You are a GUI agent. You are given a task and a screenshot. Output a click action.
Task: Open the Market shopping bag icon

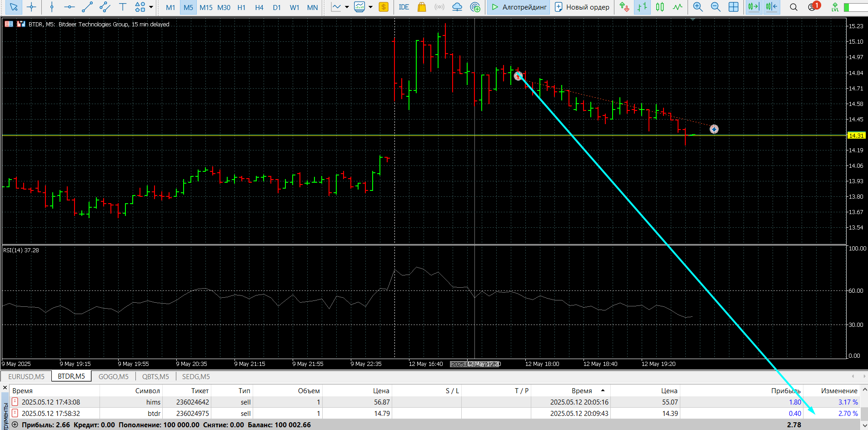coord(422,7)
